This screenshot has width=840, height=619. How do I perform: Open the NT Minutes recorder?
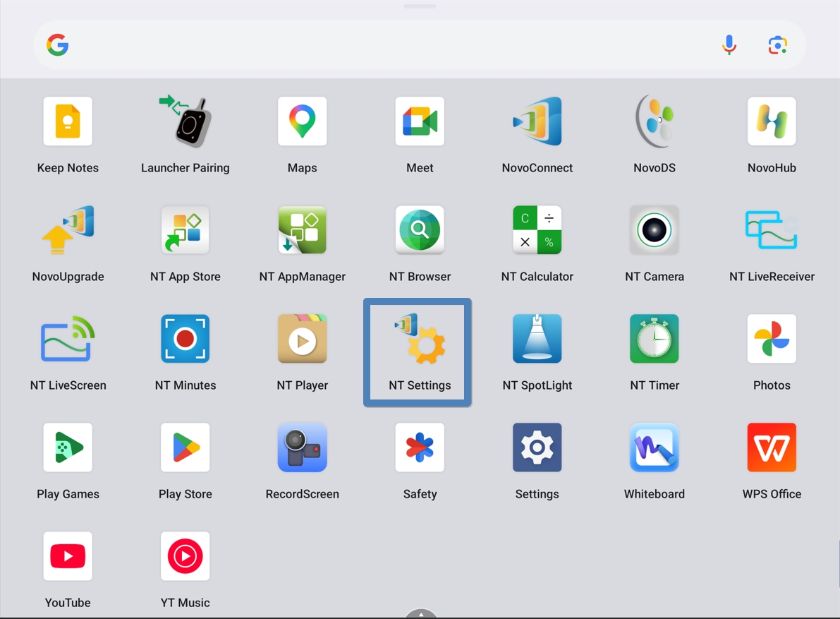tap(185, 339)
